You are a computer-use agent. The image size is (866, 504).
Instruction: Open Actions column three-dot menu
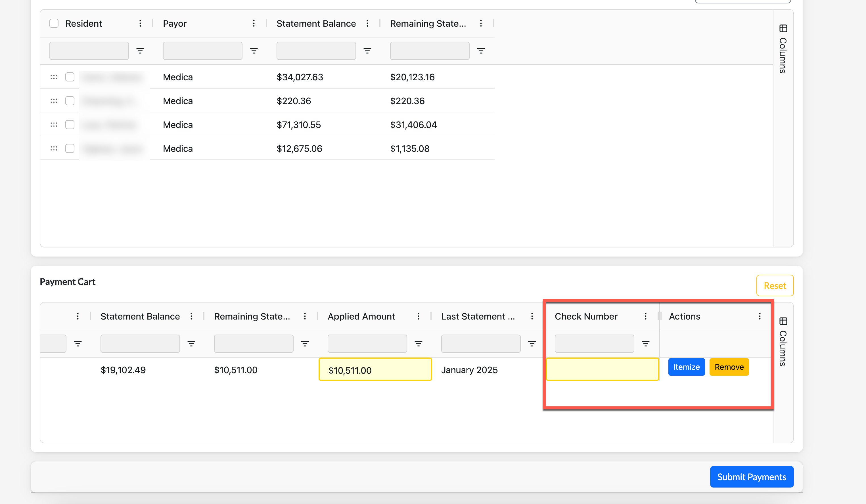pyautogui.click(x=760, y=316)
